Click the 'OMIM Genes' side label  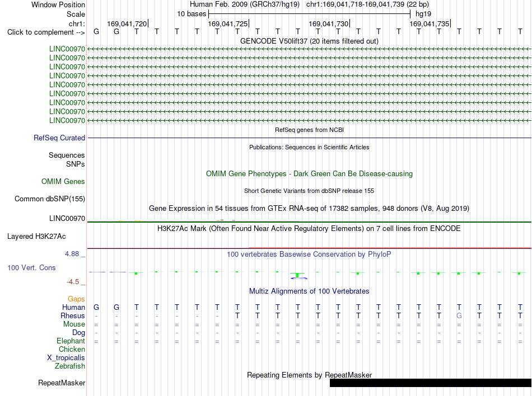(x=63, y=182)
